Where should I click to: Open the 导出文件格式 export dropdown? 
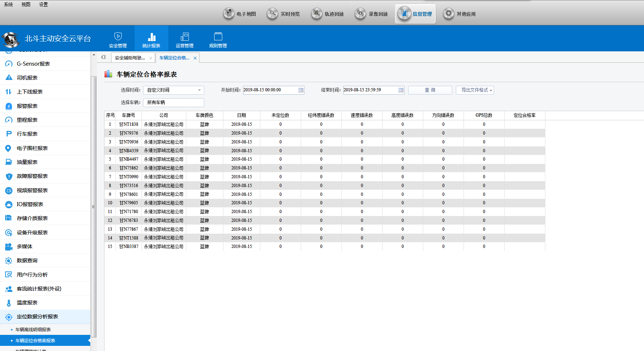pos(475,90)
